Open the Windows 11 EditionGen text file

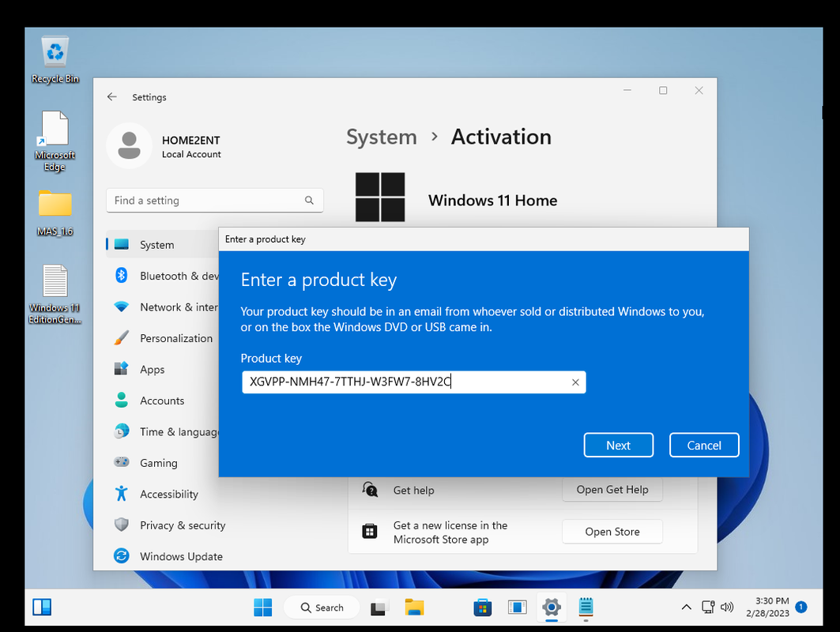[55, 294]
